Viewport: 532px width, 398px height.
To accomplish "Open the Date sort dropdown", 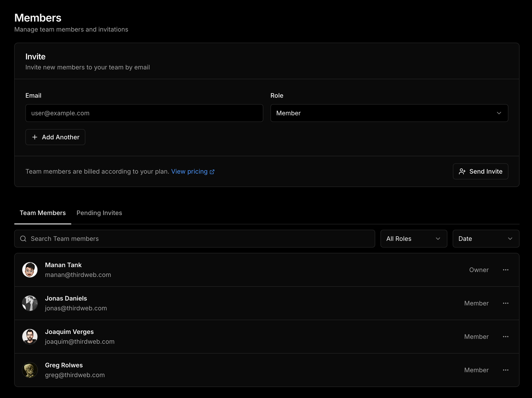I will [x=486, y=239].
